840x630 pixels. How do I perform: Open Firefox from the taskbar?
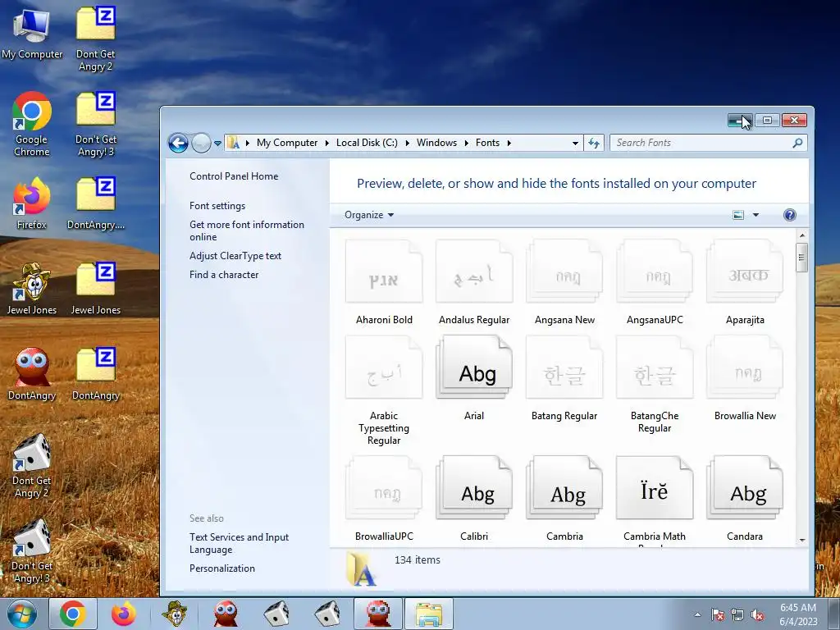[124, 614]
